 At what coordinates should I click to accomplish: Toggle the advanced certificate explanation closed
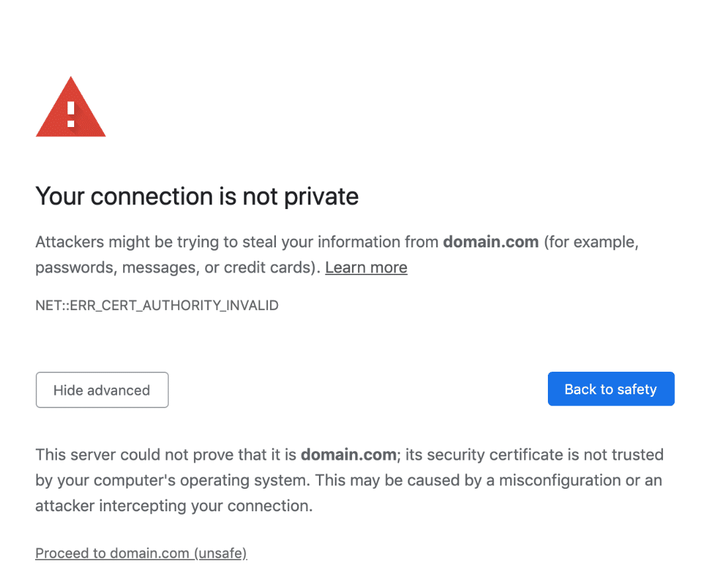tap(102, 390)
